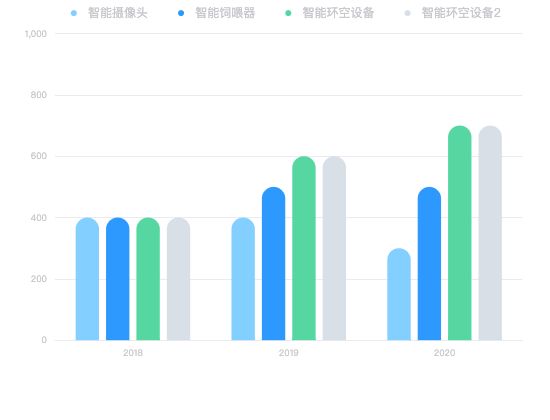Click the light blue 智能摄像头 legend dot
Image resolution: width=550 pixels, height=420 pixels.
[x=74, y=13]
